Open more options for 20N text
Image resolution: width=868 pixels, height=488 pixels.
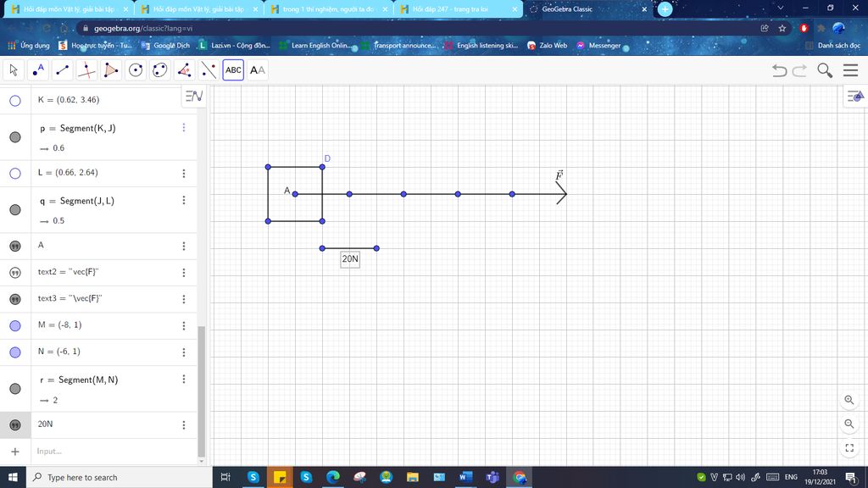click(184, 425)
